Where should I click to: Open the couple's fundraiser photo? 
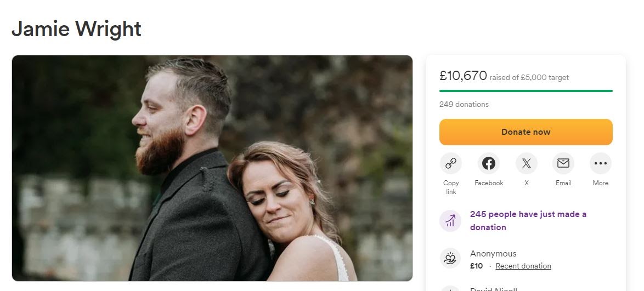(212, 168)
